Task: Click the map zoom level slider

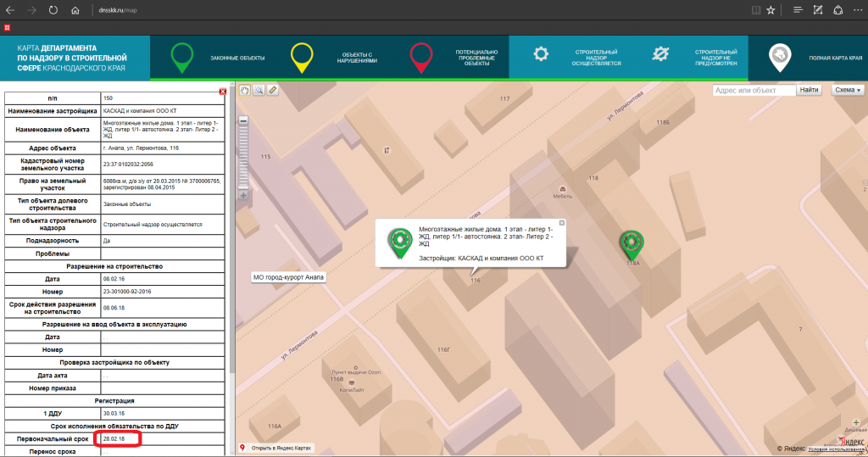Action: (x=243, y=158)
